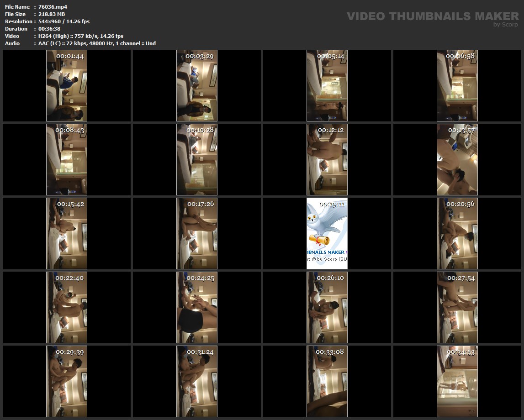Select the thumbnail stamped 00:15:42
This screenshot has height=420, width=524.
pos(67,233)
